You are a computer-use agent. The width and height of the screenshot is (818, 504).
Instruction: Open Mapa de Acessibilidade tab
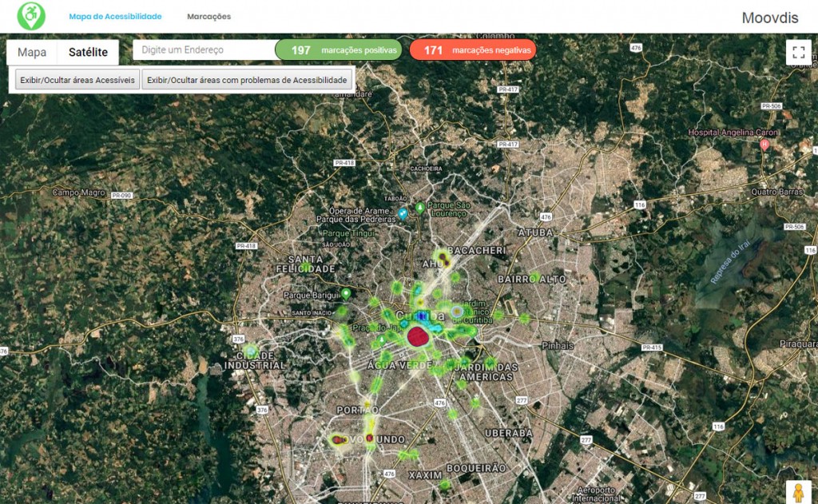coord(115,17)
